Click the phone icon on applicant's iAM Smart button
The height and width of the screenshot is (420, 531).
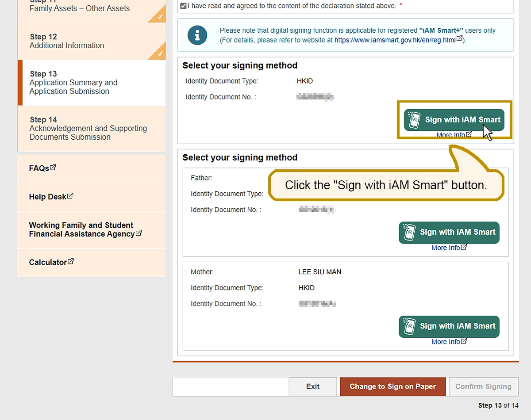pyautogui.click(x=415, y=120)
